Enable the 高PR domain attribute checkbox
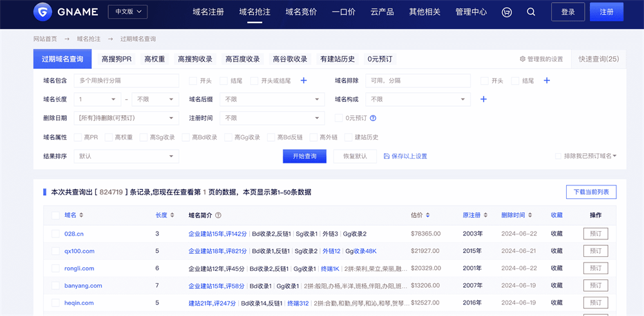Screen dimensions: 644x316 point(78,137)
